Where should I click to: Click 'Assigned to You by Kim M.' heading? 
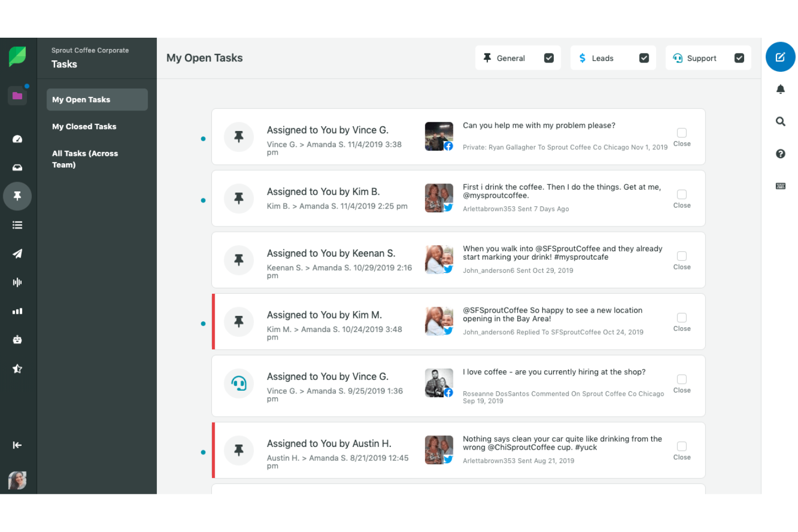click(x=324, y=315)
